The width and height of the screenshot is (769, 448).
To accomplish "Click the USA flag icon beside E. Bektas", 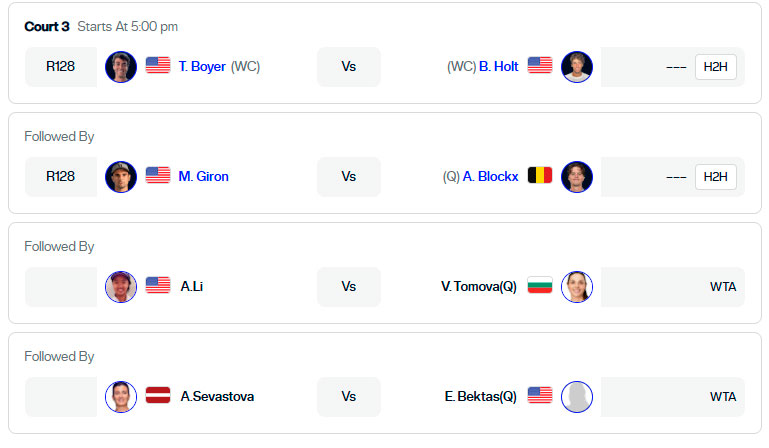I will (x=540, y=395).
